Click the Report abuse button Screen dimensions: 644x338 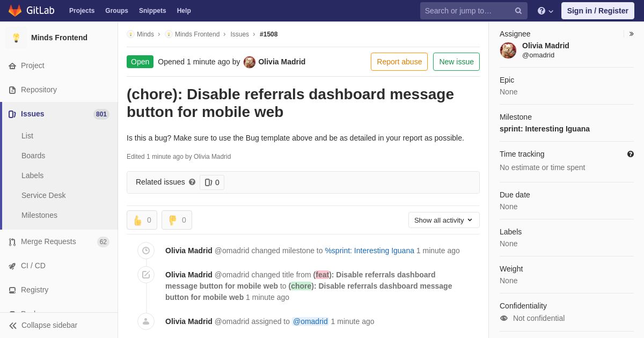pos(399,62)
